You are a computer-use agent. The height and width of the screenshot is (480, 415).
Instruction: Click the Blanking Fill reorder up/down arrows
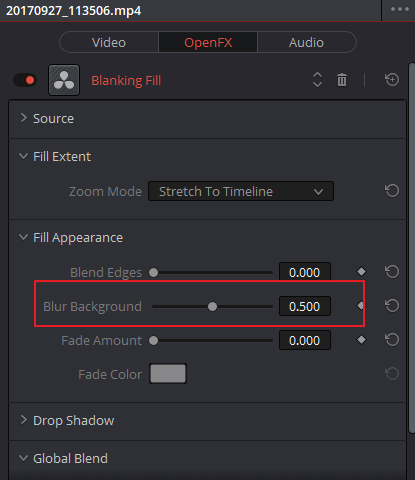tap(317, 80)
